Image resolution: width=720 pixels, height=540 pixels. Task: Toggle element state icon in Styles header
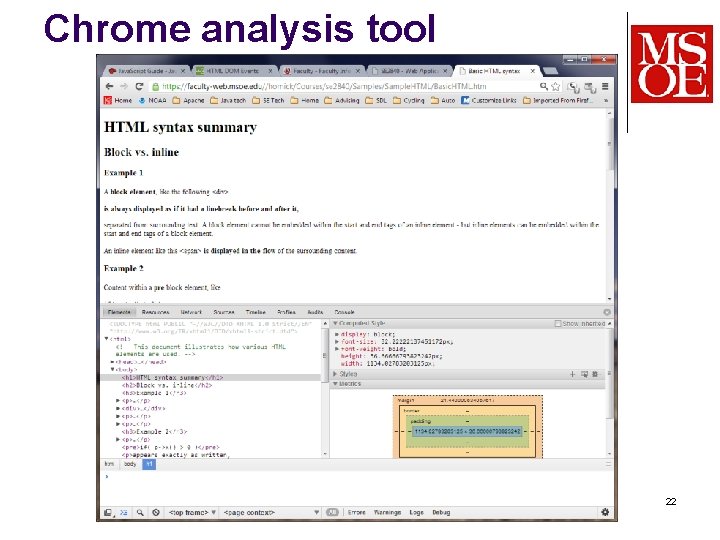584,374
